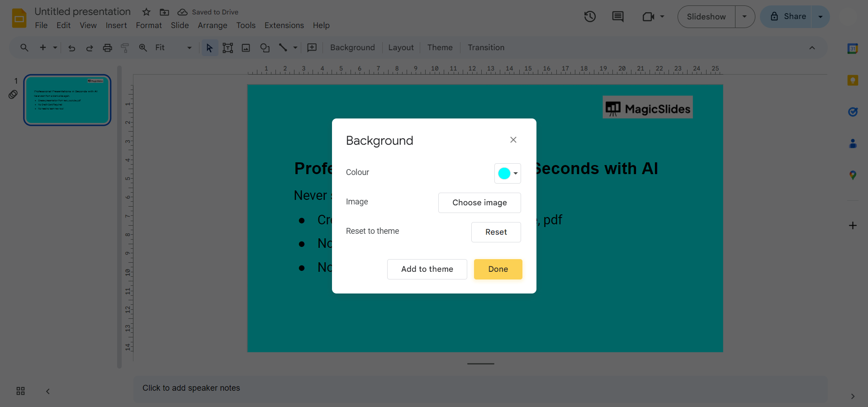Click the print icon in toolbar
Screen dimensions: 868x407
tap(107, 48)
